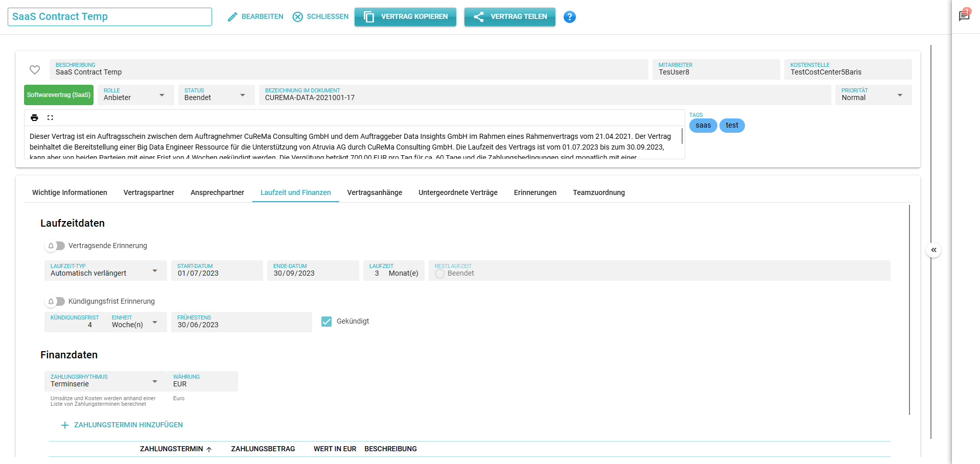Open the chat notifications icon
The height and width of the screenshot is (464, 980).
(x=964, y=16)
